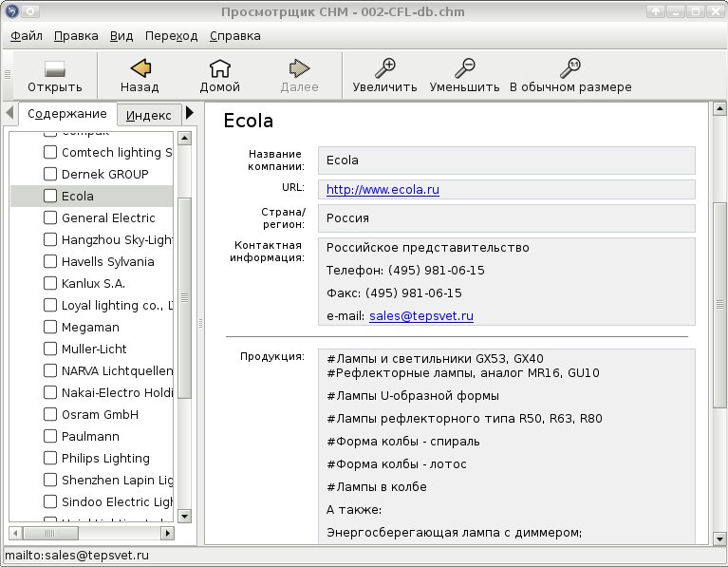Click the Россия country value
The image size is (728, 567).
coord(347,218)
